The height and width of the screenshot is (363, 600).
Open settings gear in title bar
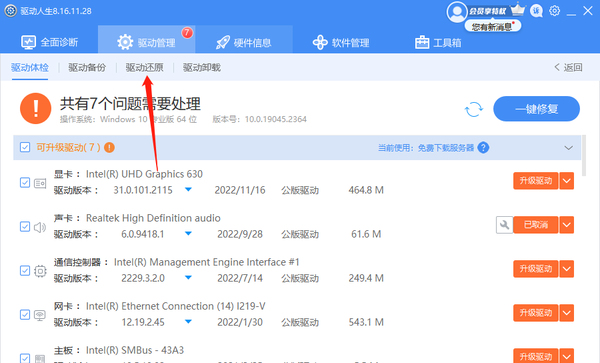[x=554, y=11]
